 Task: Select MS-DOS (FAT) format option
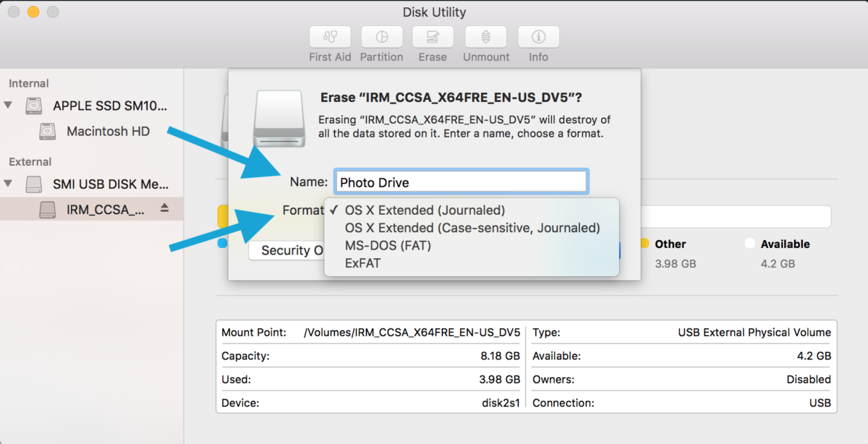click(x=388, y=246)
